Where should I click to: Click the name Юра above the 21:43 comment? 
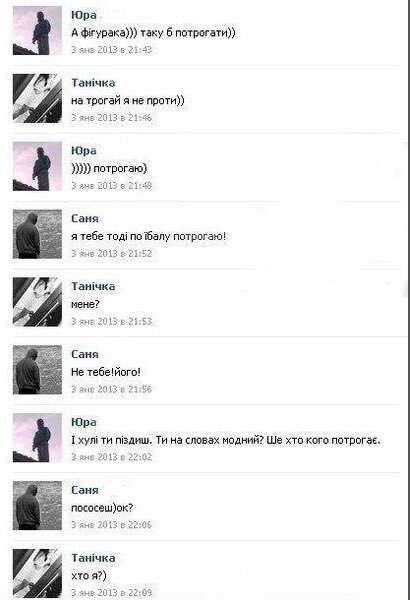tap(84, 15)
